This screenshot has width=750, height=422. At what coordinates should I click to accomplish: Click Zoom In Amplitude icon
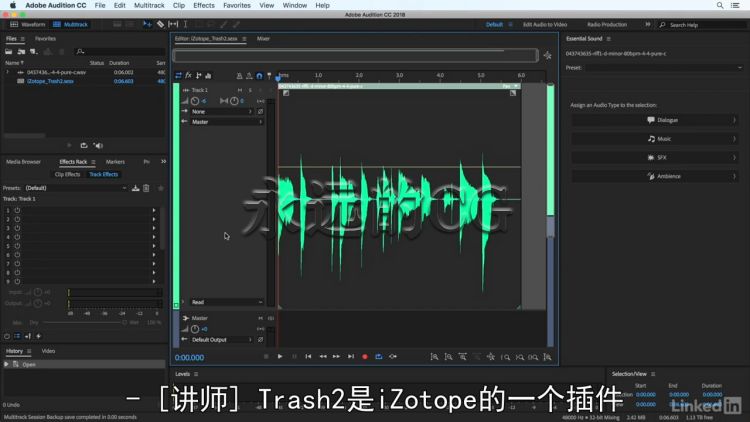(434, 357)
